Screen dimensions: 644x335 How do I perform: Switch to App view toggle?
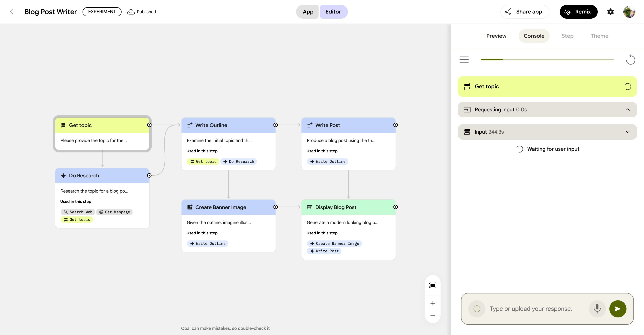pyautogui.click(x=308, y=12)
